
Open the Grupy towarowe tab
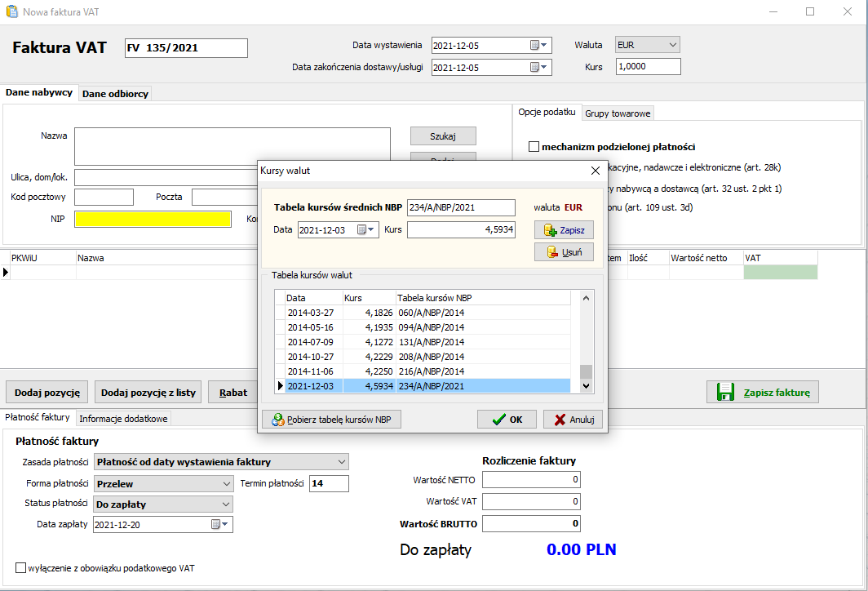click(x=618, y=113)
